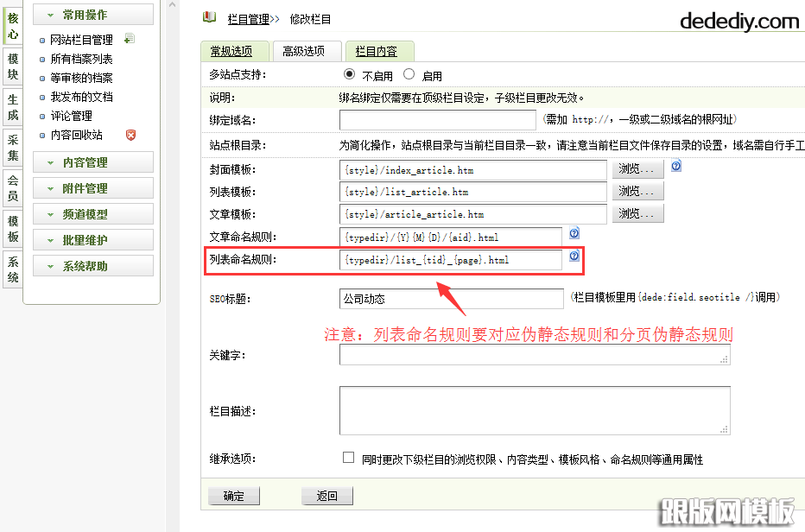This screenshot has width=805, height=532.
Task: Click the help icon next to 列表命名规则
Action: coord(574,256)
